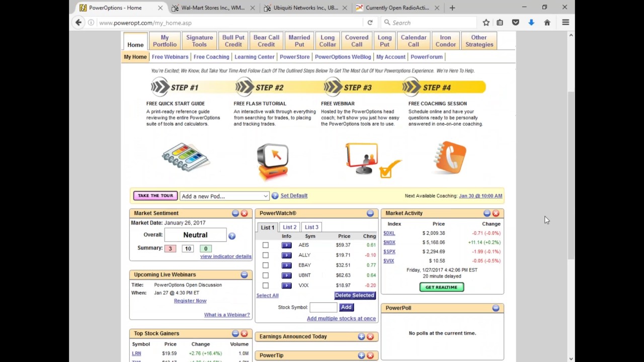
Task: Click the browser Search box
Action: (429, 23)
